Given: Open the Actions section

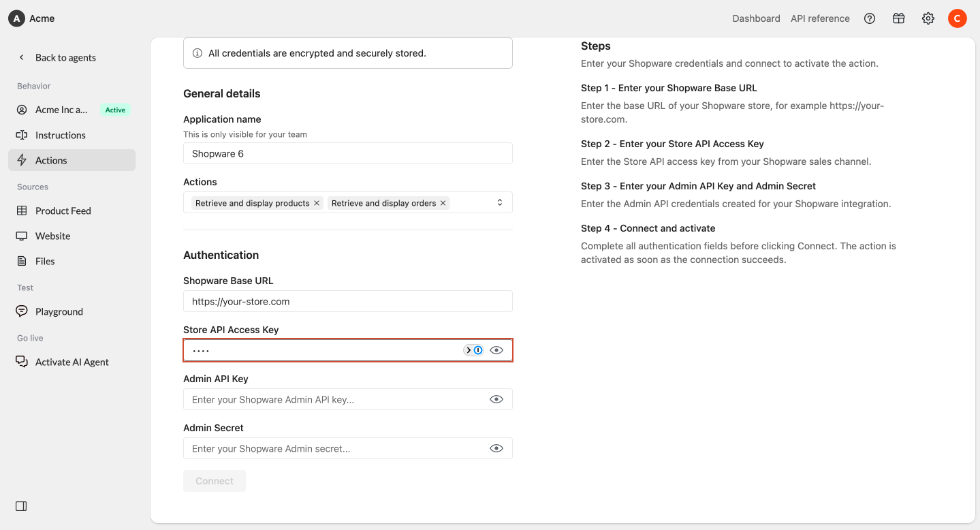Looking at the screenshot, I should click(72, 160).
